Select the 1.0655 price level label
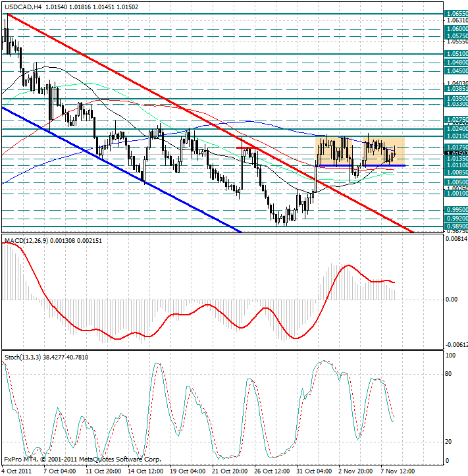 (456, 13)
